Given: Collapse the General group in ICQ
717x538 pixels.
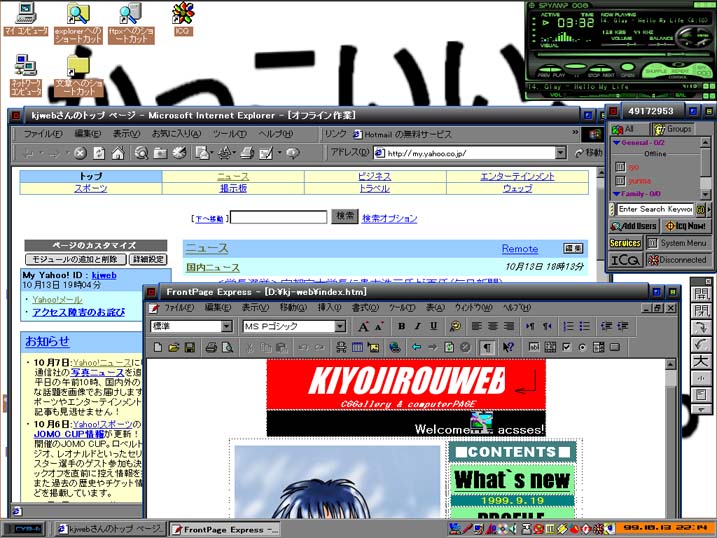Looking at the screenshot, I should click(x=616, y=143).
